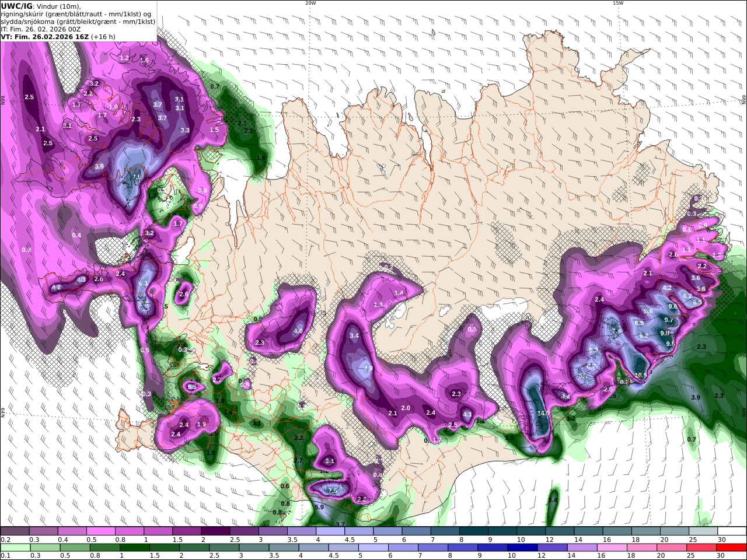
Task: Click the "10.5" precipitation value on the map
Action: coord(641,375)
